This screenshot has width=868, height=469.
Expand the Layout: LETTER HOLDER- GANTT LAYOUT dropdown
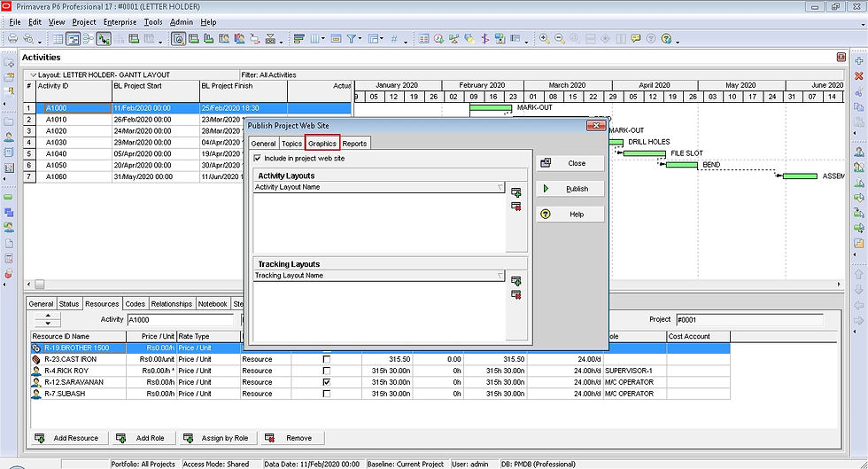(x=34, y=74)
